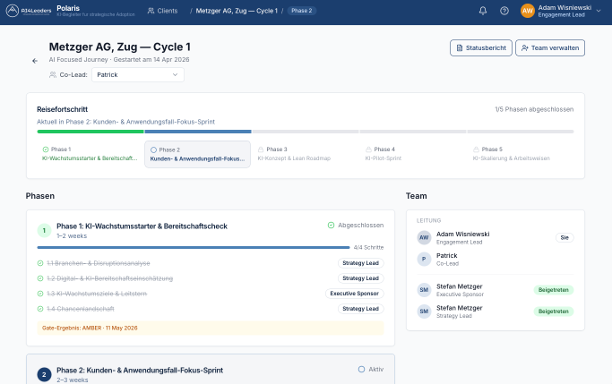Click Strategy Lead tag on step 1.4
This screenshot has height=384, width=612.
pyautogui.click(x=361, y=309)
